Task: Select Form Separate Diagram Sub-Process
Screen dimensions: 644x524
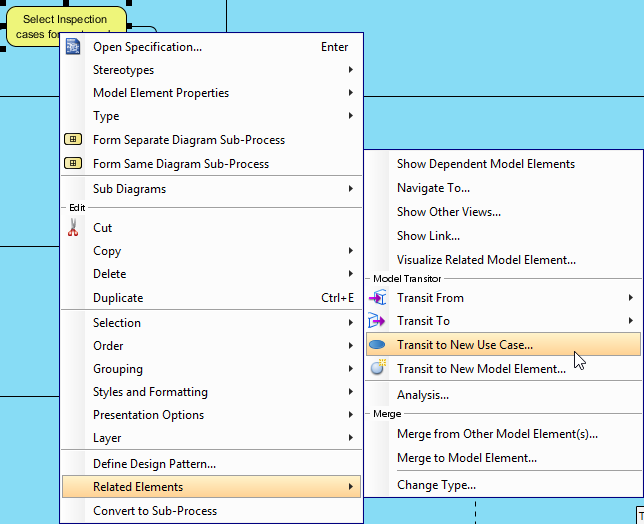Action: coord(211,140)
